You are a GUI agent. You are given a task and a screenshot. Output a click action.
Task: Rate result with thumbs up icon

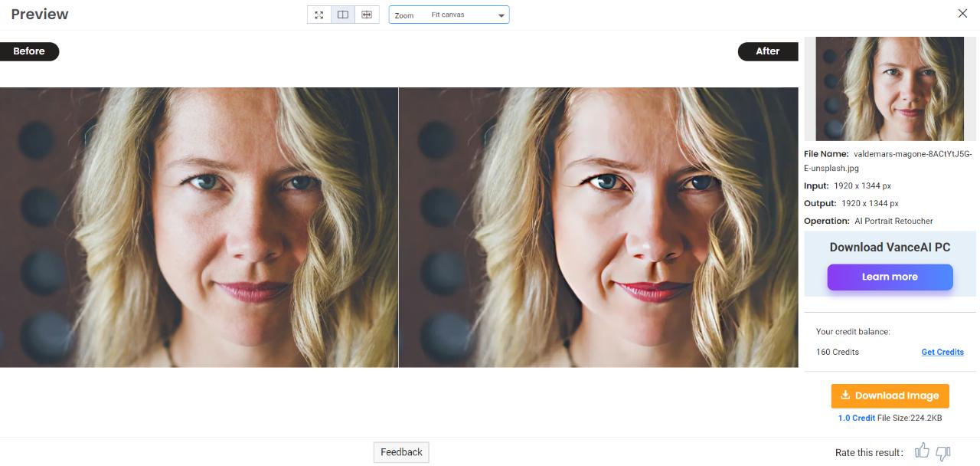pos(922,451)
